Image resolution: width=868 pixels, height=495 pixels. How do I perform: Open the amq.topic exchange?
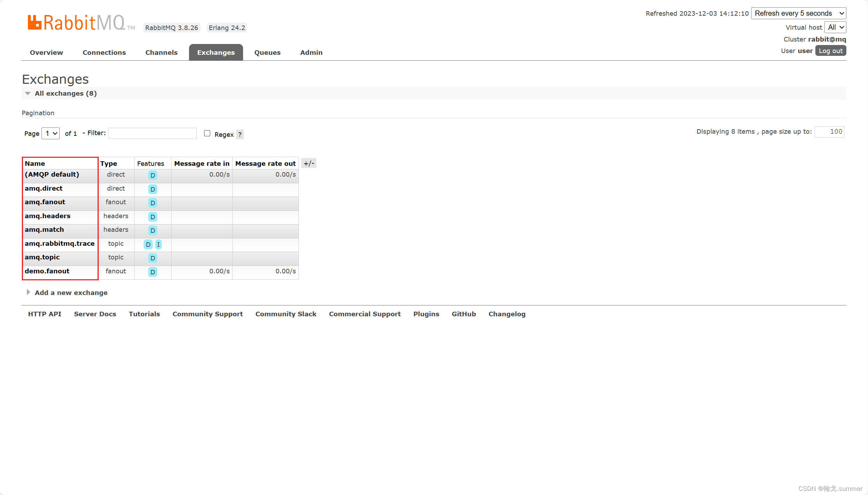[x=42, y=257]
